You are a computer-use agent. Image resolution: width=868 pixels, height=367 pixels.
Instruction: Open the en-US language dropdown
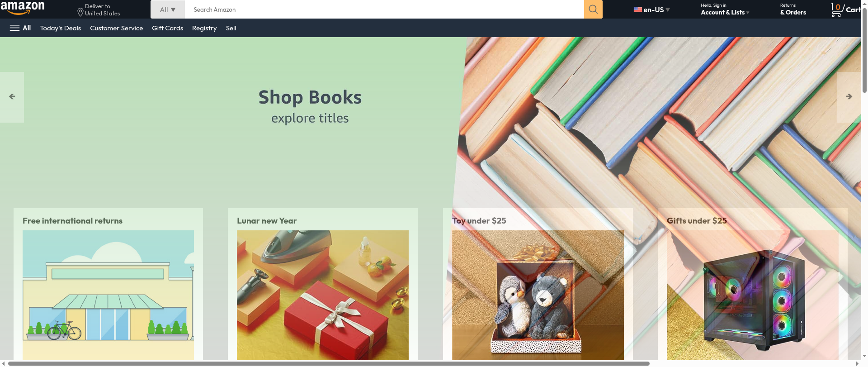[652, 10]
